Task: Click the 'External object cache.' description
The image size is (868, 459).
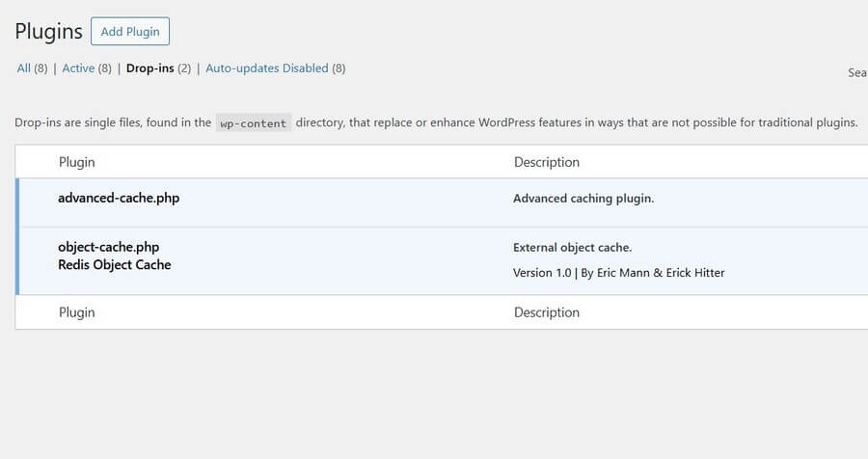Action: 572,248
